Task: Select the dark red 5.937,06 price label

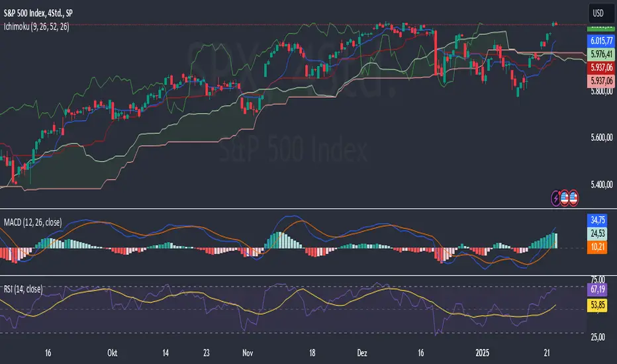Action: [601, 68]
